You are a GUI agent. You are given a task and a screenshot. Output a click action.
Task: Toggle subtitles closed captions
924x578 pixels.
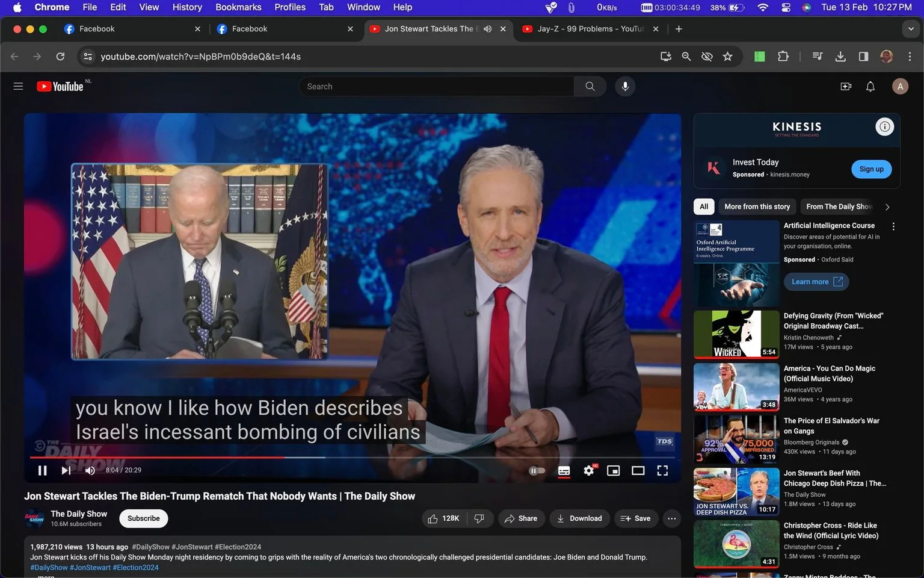click(x=564, y=471)
